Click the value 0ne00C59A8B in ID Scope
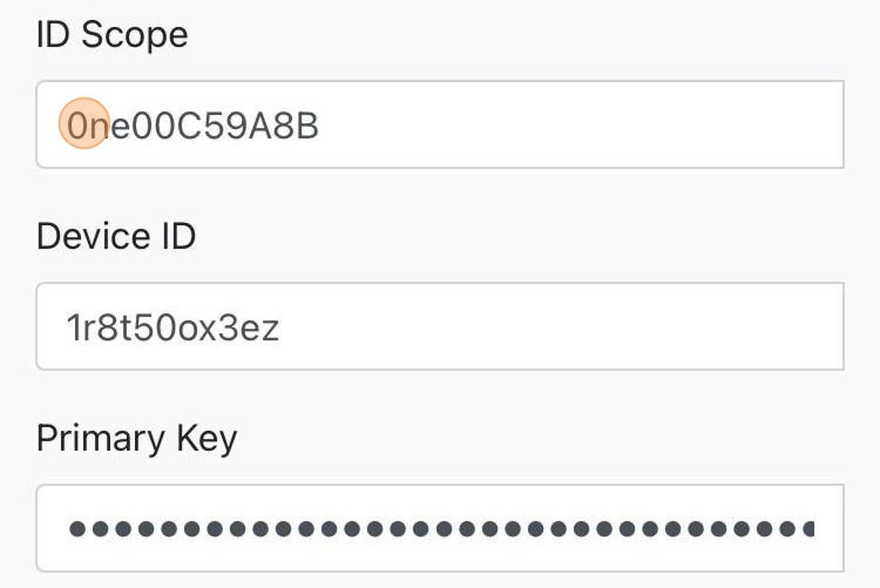 pos(193,126)
